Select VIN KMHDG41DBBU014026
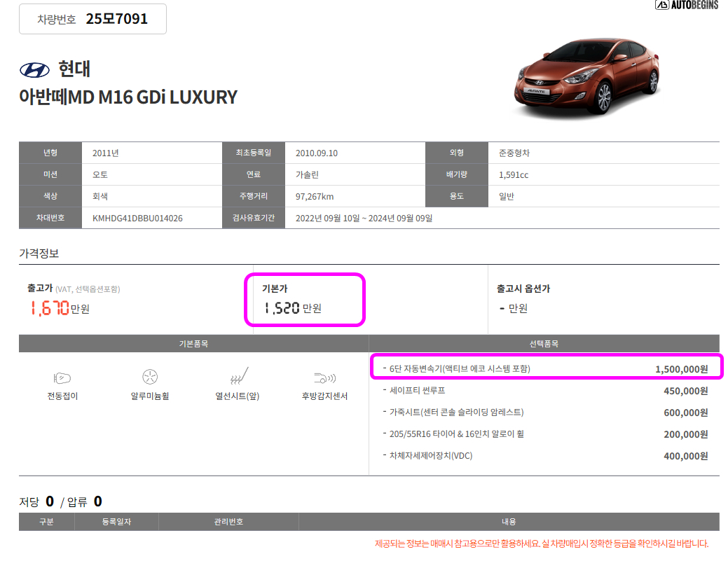Image resolution: width=728 pixels, height=568 pixels. [x=137, y=219]
